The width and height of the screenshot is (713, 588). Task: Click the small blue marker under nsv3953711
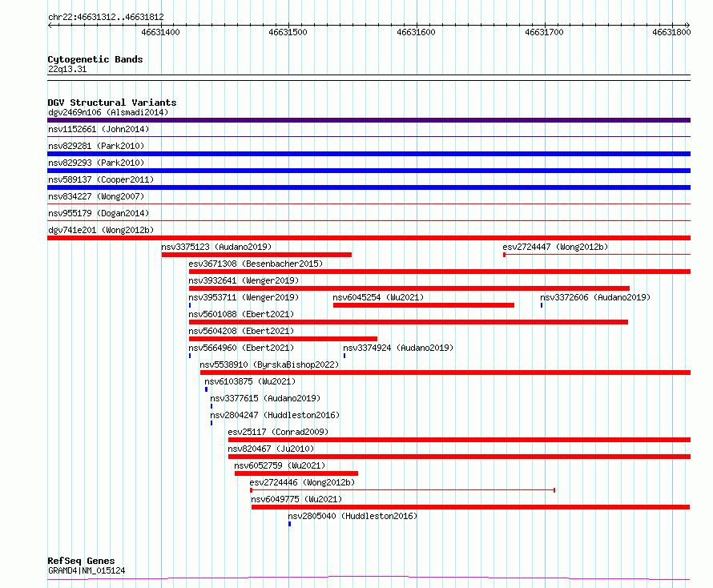click(190, 305)
